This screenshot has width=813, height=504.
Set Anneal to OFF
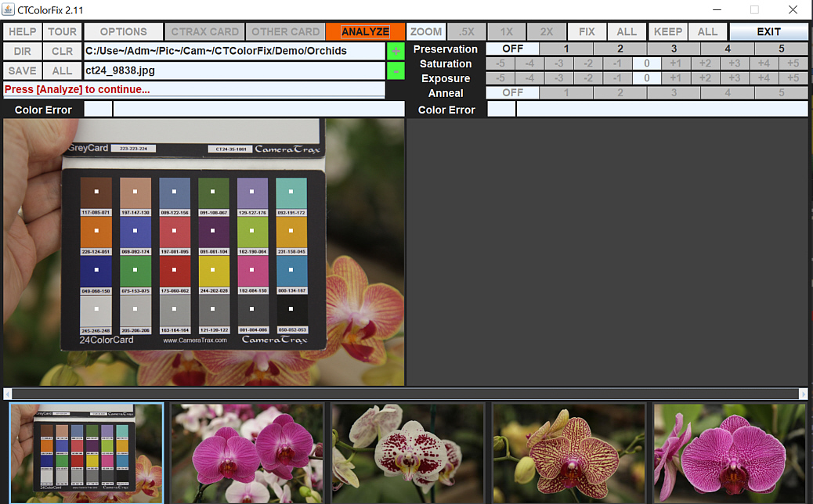tap(512, 92)
